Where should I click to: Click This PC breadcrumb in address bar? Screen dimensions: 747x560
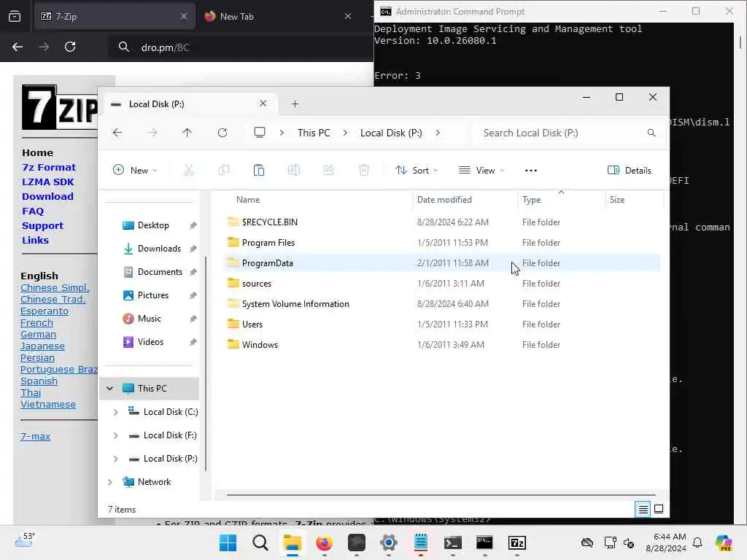(314, 133)
